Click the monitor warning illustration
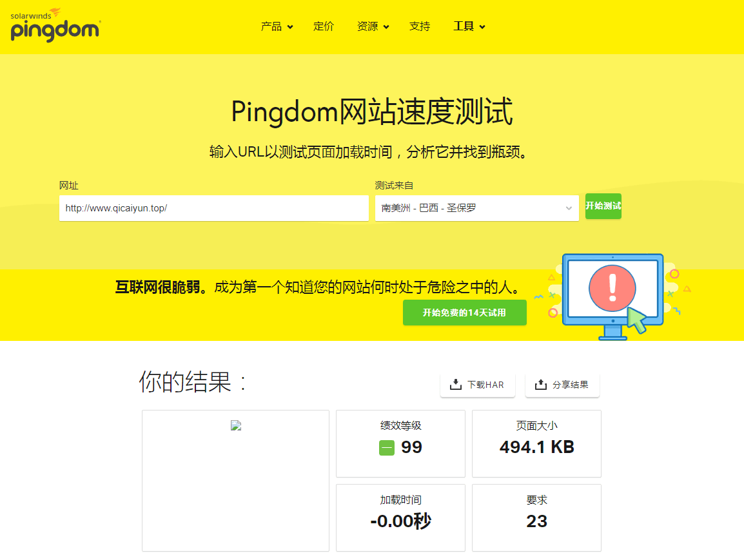The image size is (744, 560). pyautogui.click(x=612, y=295)
